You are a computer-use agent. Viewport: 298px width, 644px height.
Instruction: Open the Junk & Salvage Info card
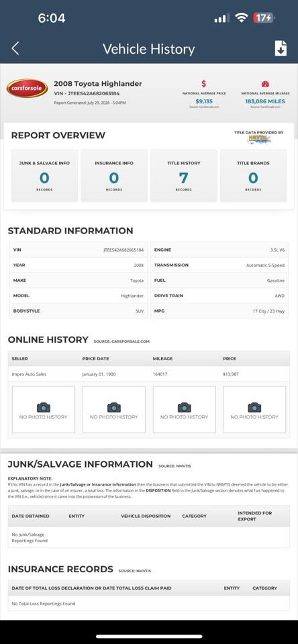[44, 176]
